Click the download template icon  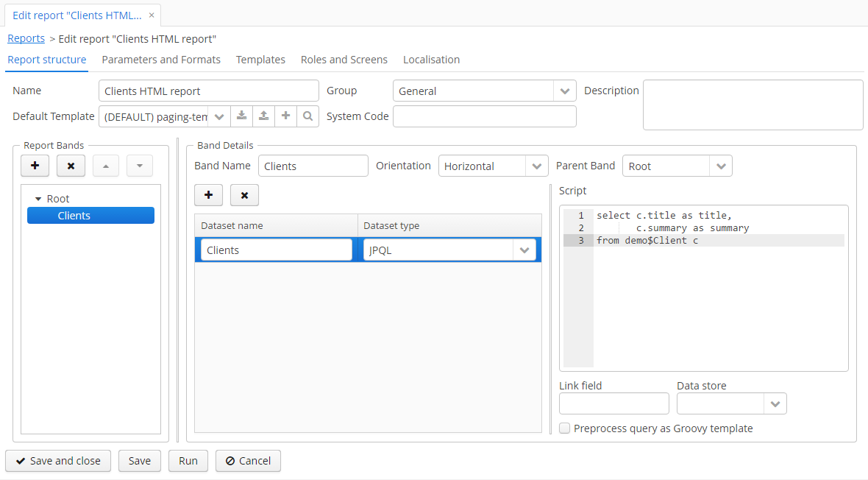click(x=241, y=116)
